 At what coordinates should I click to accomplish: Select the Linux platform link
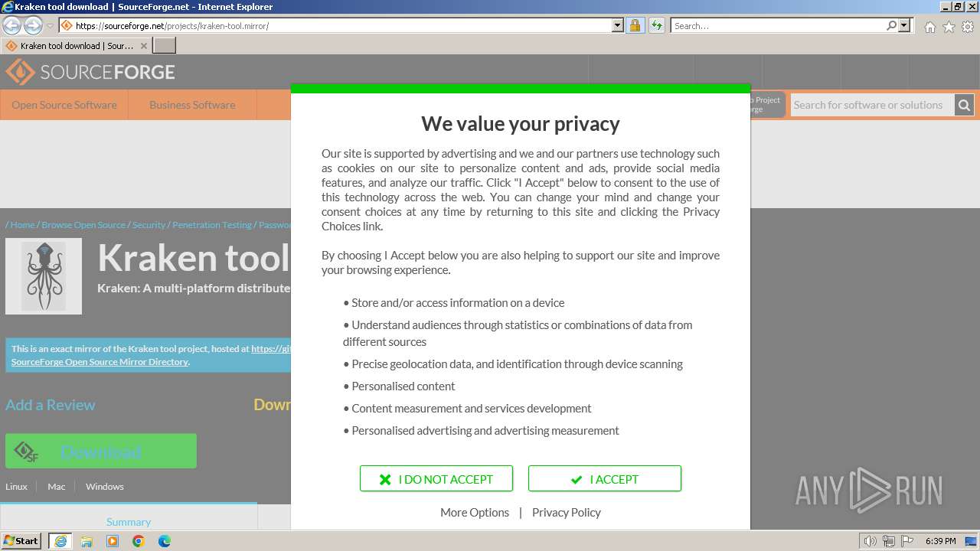tap(16, 487)
